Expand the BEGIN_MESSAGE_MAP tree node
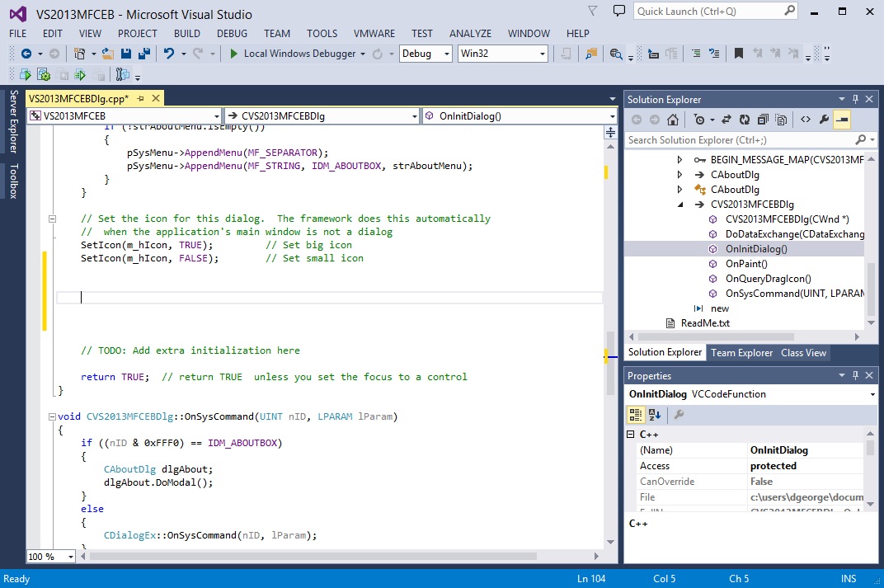884x588 pixels. coord(680,159)
